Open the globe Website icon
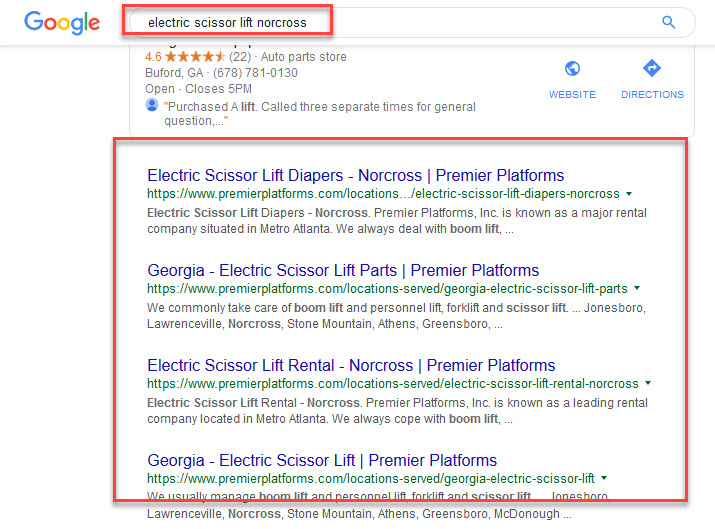The height and width of the screenshot is (529, 715). tap(572, 68)
